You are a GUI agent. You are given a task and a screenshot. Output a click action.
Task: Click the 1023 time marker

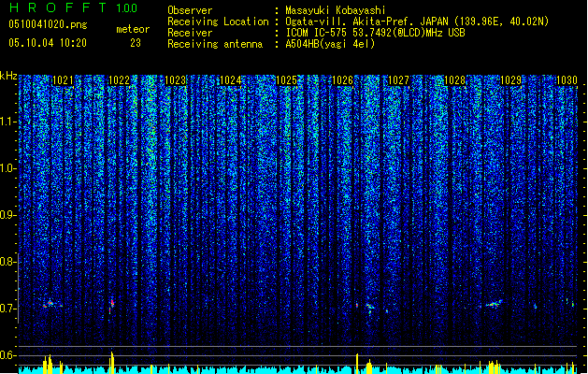175,80
